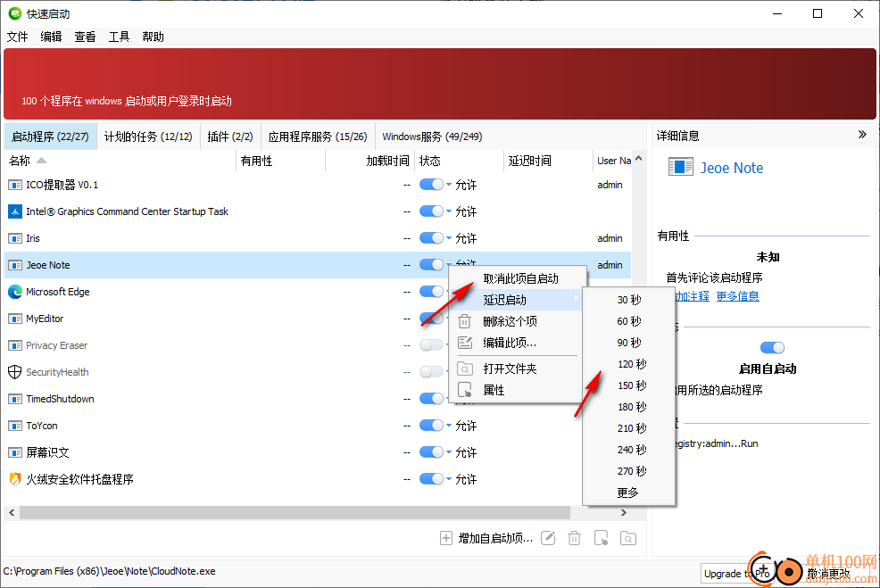Open status dropdown arrow for ICO提取器 V0.1
This screenshot has height=588, width=880.
point(449,185)
